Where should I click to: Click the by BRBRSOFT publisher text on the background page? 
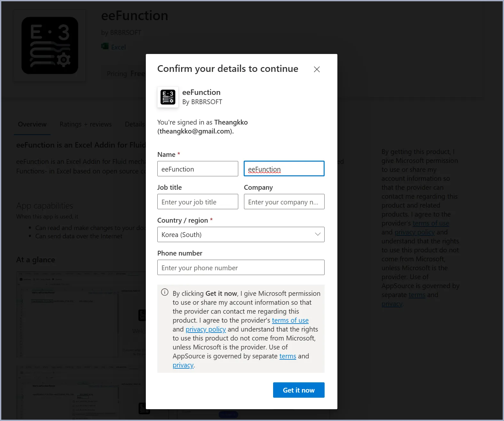click(x=121, y=33)
